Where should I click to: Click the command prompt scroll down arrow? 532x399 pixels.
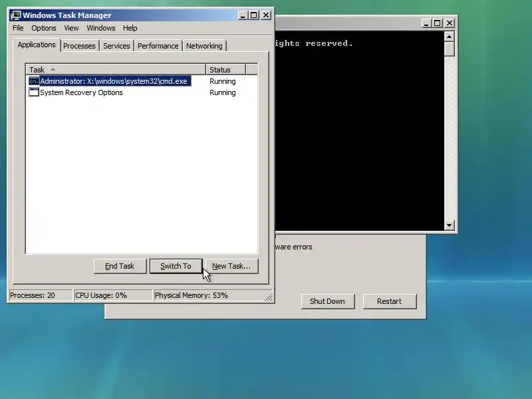click(x=450, y=225)
